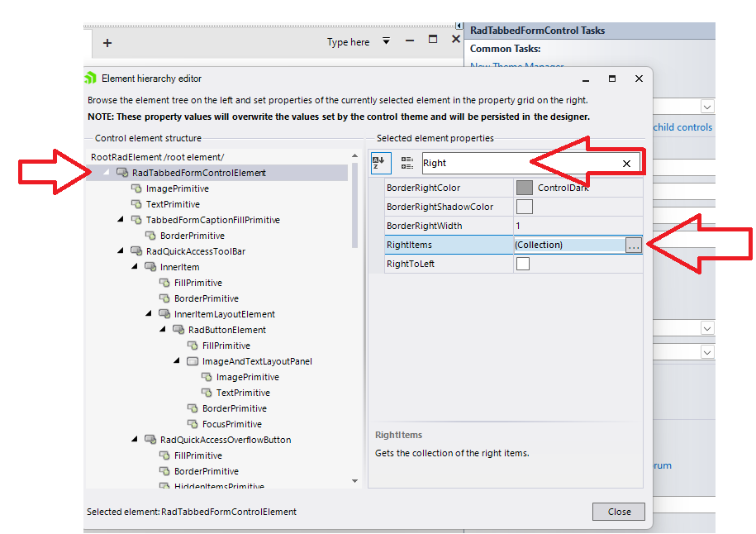The height and width of the screenshot is (534, 756).
Task: Click the BorderRightColor color swatch
Action: pyautogui.click(x=524, y=188)
